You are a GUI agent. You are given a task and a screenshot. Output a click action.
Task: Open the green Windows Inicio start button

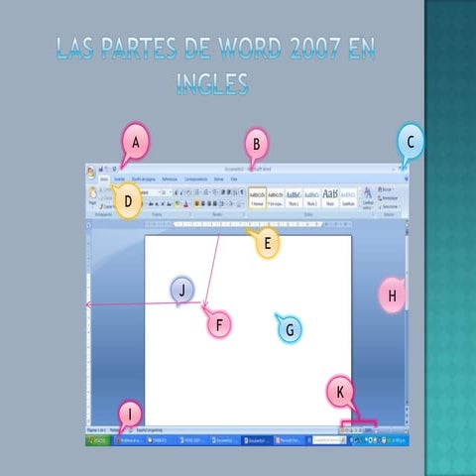(98, 440)
